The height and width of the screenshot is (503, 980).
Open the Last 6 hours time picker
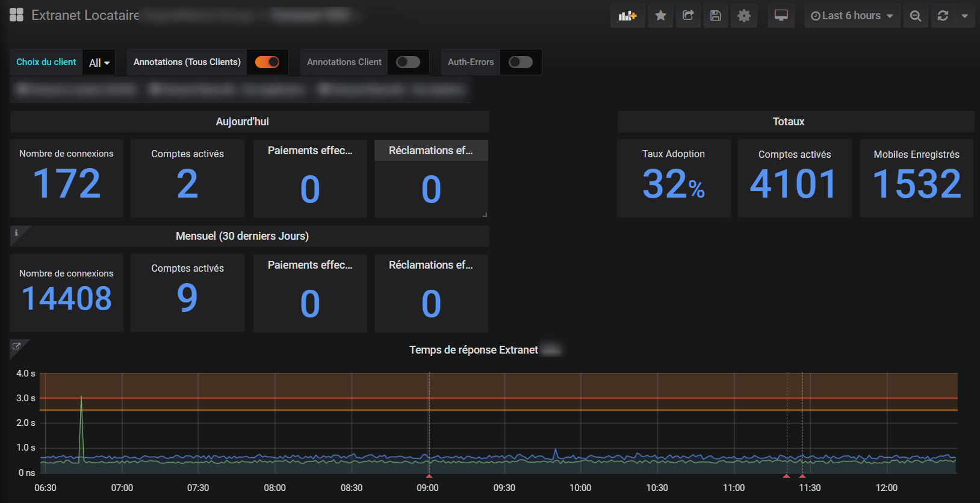tap(851, 16)
